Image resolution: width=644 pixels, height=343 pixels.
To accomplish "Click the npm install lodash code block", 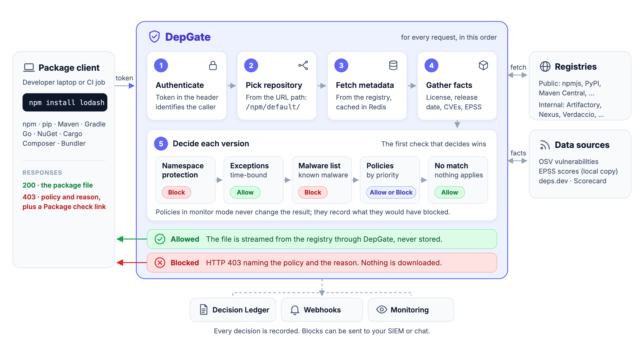I will pos(65,102).
